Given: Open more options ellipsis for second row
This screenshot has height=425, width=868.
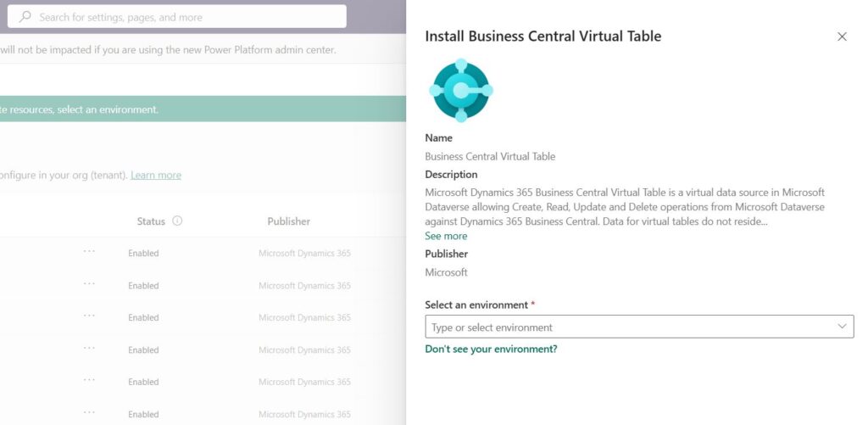Looking at the screenshot, I should pos(89,285).
